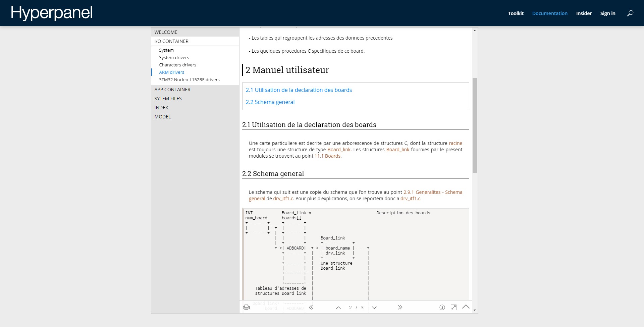The width and height of the screenshot is (644, 327).
Task: Select System drivers in the sidebar
Action: point(174,58)
